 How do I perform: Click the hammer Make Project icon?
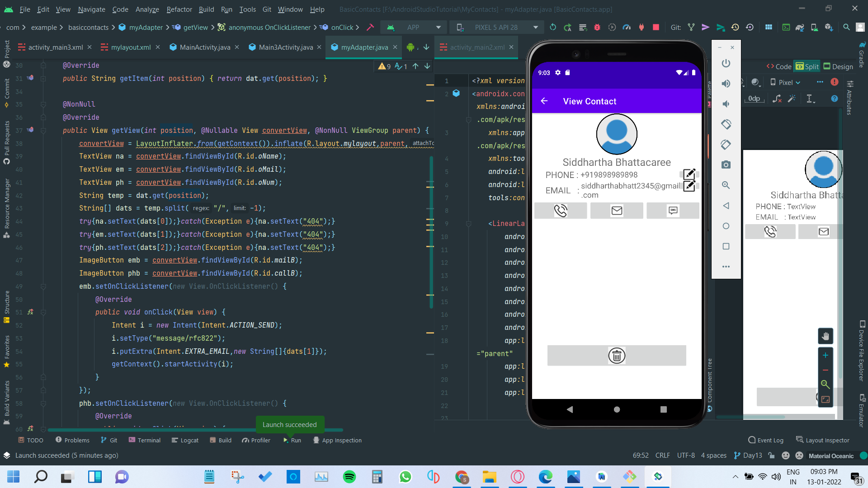coord(370,28)
